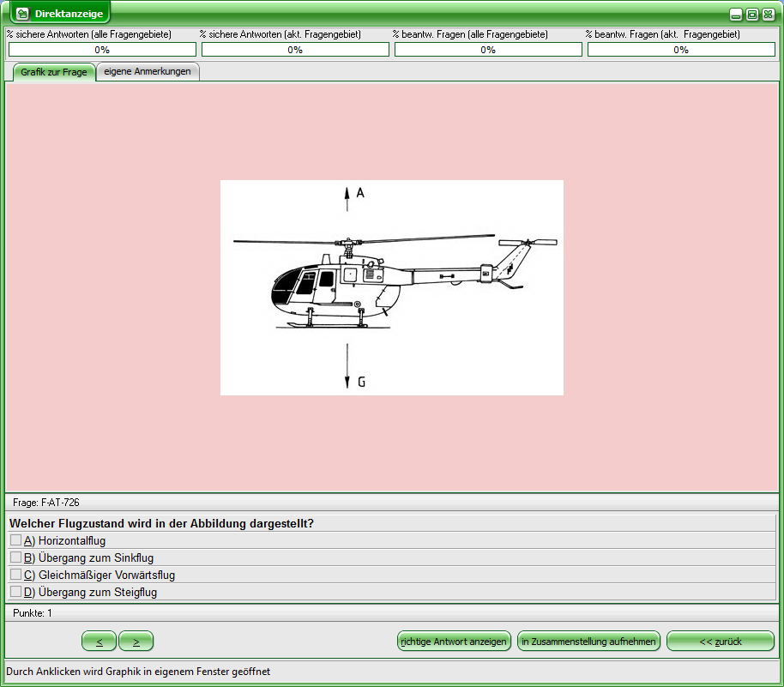Check answer D) Übergang zum Steigflug
The image size is (784, 687).
[x=16, y=592]
